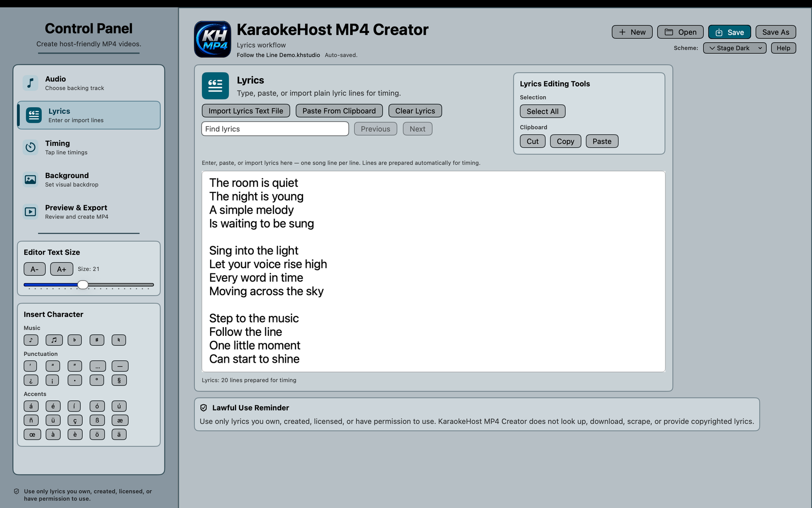Screen dimensions: 812x508
Task: Click Save As button
Action: tap(775, 32)
